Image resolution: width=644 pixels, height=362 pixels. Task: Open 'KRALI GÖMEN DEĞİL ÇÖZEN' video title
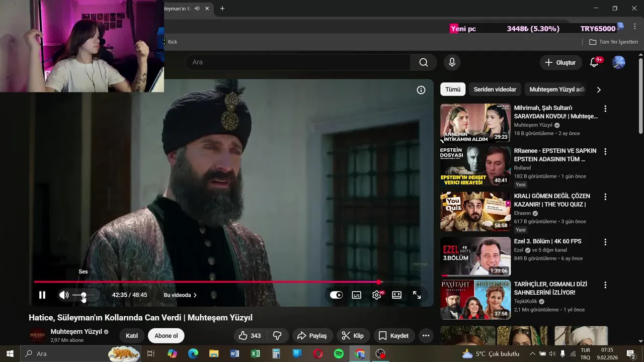552,200
